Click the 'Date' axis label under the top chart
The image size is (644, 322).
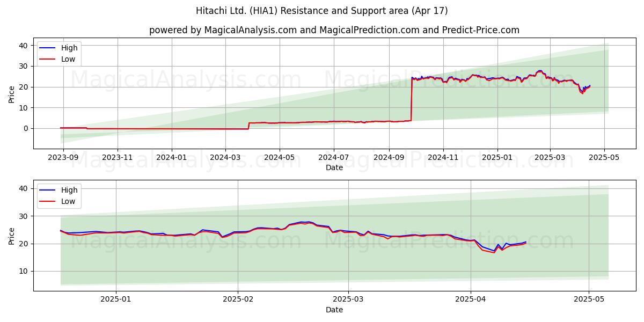coord(334,167)
